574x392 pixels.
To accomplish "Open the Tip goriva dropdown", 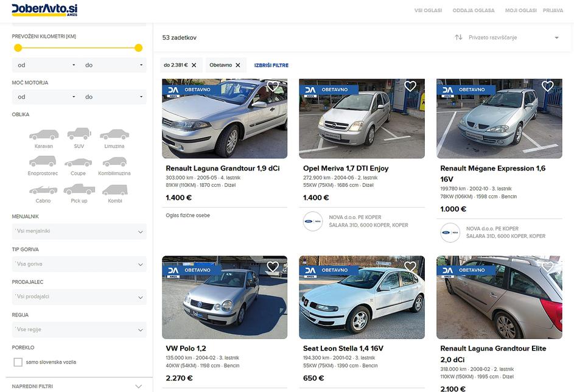I will pyautogui.click(x=79, y=264).
